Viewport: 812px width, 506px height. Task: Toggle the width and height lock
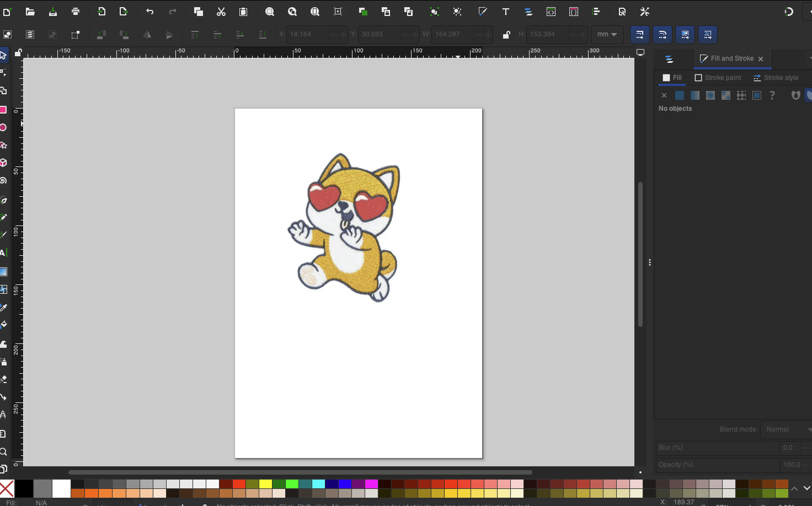(x=506, y=35)
